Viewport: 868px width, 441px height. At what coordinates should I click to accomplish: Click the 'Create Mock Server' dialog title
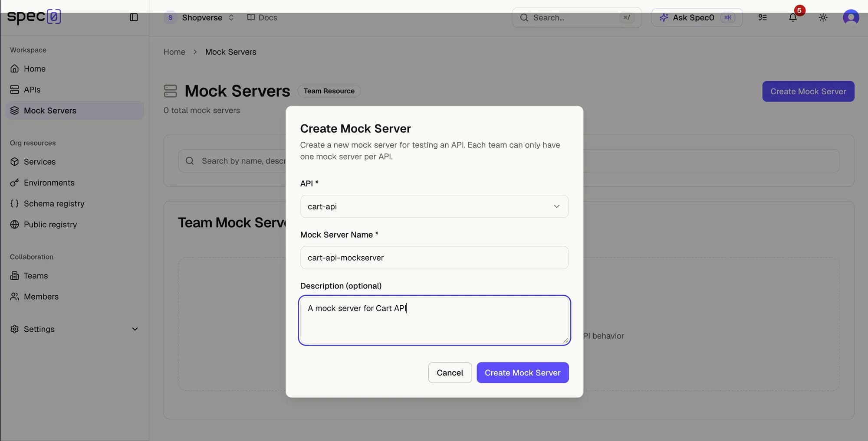[x=355, y=129]
